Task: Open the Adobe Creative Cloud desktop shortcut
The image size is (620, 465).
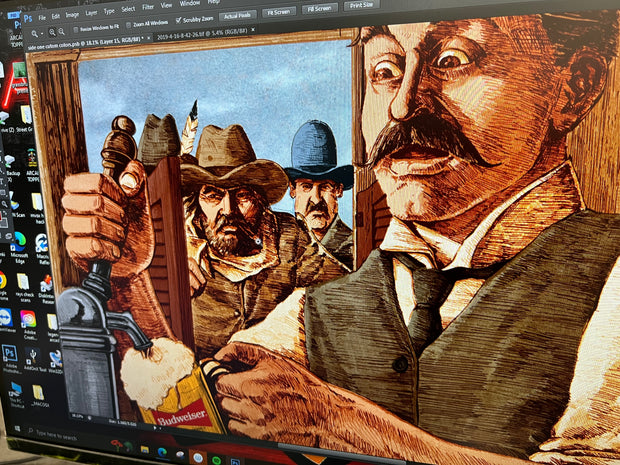Action: [x=28, y=326]
